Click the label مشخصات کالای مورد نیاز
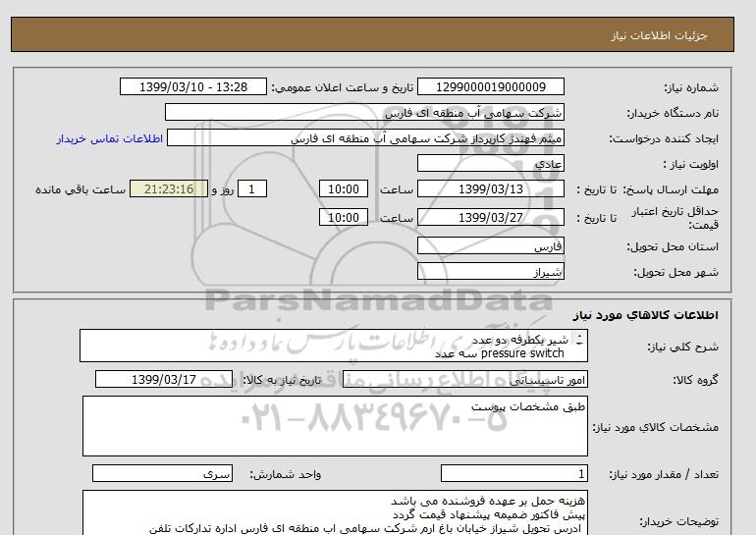Viewport: 756px width, 535px height. pyautogui.click(x=656, y=427)
